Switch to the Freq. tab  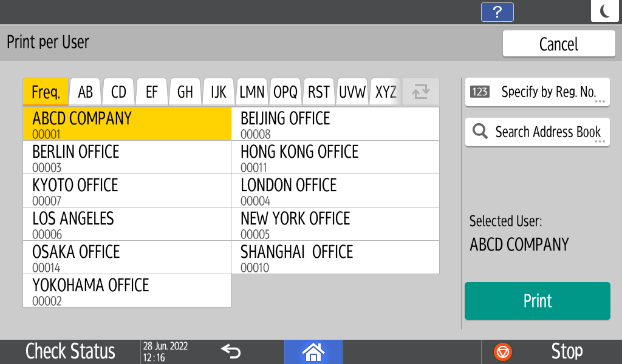46,92
